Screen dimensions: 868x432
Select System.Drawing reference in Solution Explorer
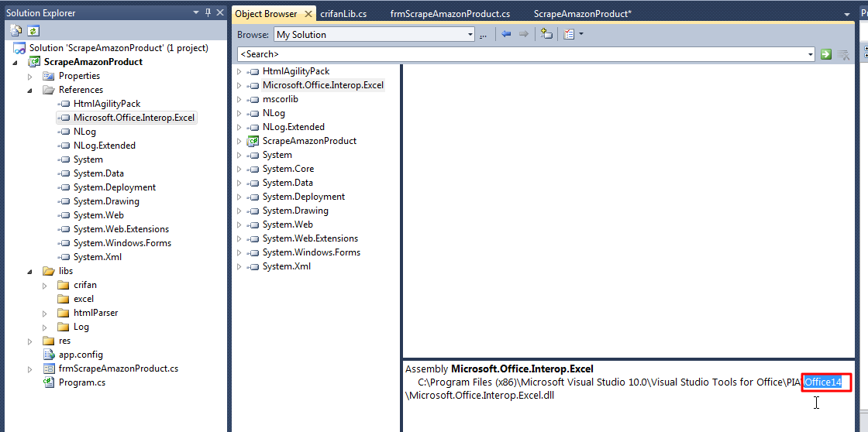click(x=106, y=201)
